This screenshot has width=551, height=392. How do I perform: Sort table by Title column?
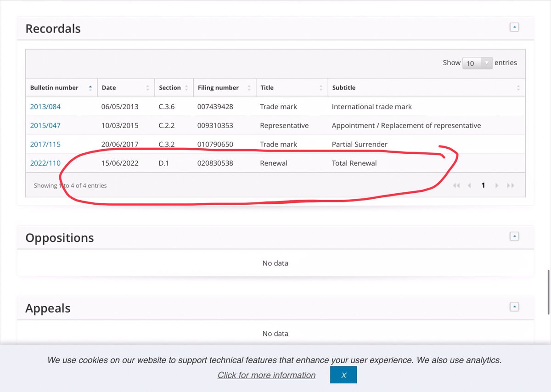pyautogui.click(x=292, y=88)
